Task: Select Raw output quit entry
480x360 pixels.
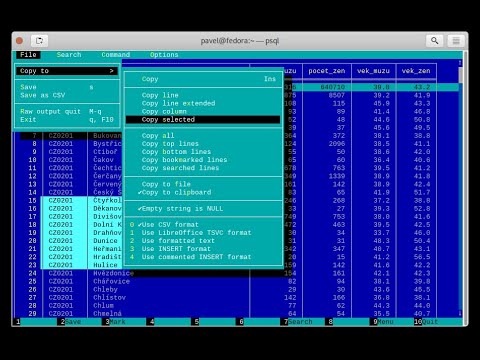Action: (67, 111)
